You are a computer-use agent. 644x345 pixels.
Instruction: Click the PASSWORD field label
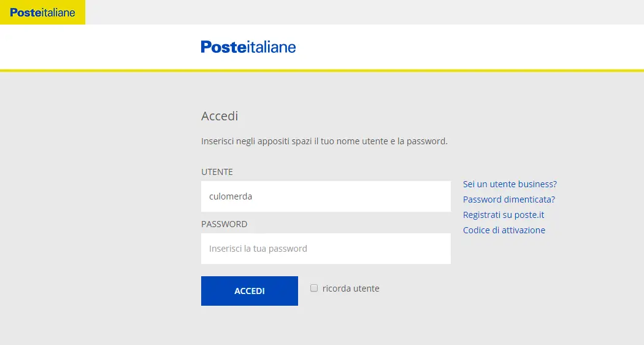click(x=224, y=224)
